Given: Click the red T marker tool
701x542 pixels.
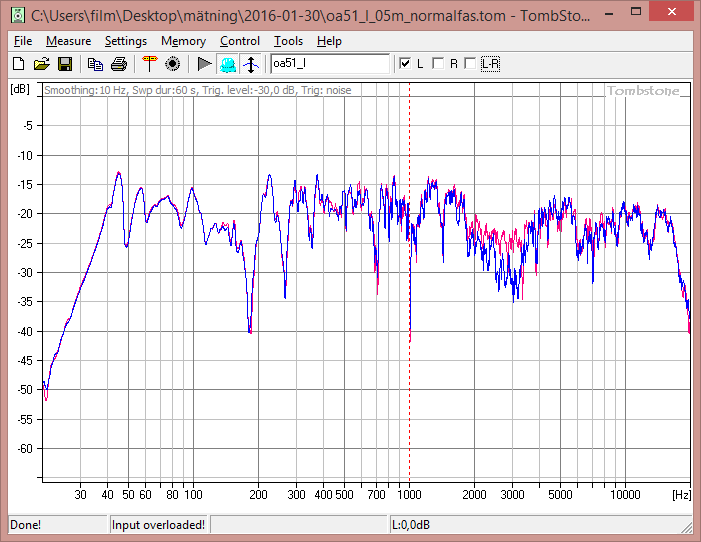Looking at the screenshot, I should point(149,64).
